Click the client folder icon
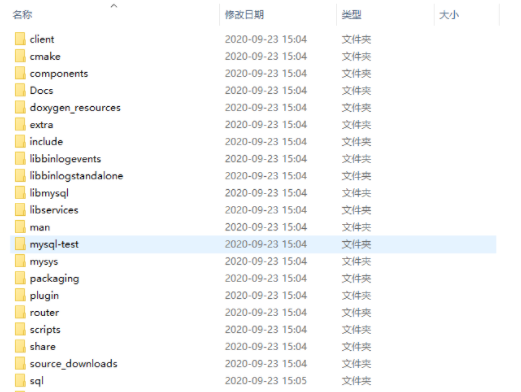The height and width of the screenshot is (392, 521). 20,39
